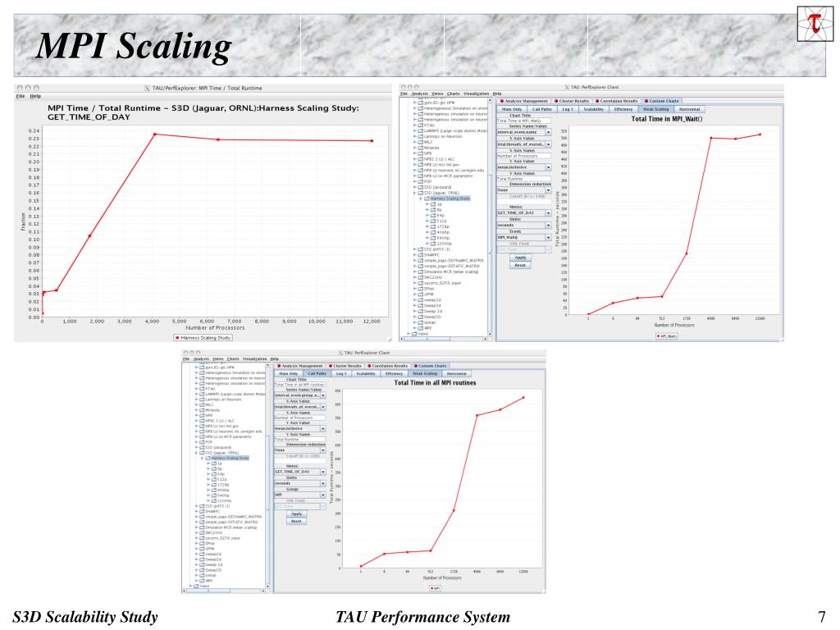The height and width of the screenshot is (630, 840).
Task: Click 12000p trial icon in MPI_Wait window tree
Action: (x=433, y=244)
